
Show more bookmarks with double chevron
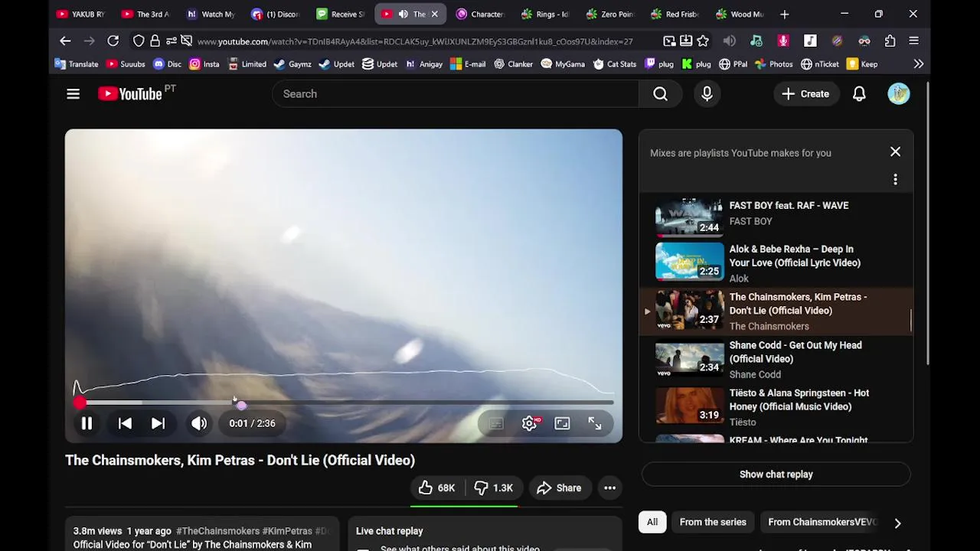point(918,64)
